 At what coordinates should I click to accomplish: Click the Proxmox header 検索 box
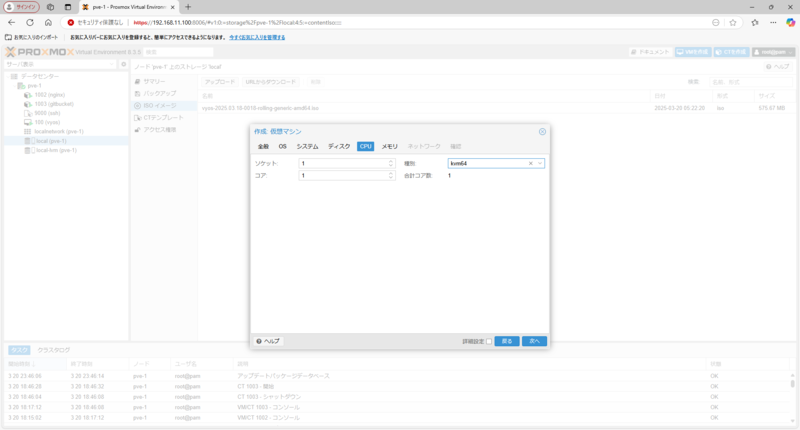(x=178, y=52)
